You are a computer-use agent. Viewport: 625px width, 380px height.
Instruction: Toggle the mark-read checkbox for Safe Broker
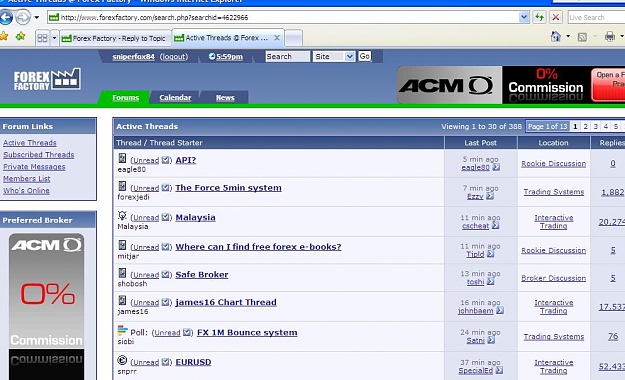(165, 274)
